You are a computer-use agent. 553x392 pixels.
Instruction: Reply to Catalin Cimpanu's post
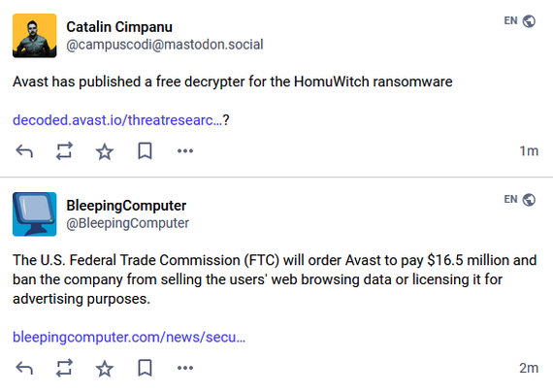tap(24, 151)
